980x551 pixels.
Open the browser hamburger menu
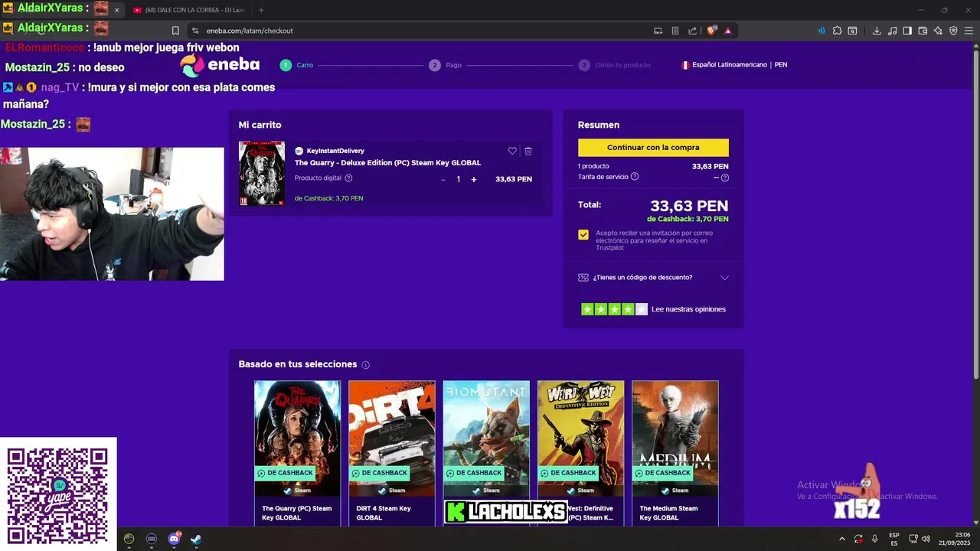coord(969,31)
